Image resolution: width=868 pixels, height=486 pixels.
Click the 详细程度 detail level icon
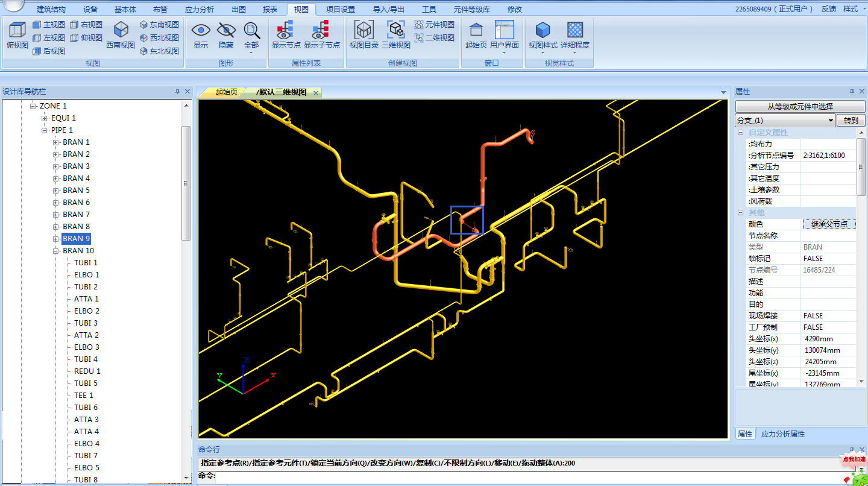[x=575, y=30]
